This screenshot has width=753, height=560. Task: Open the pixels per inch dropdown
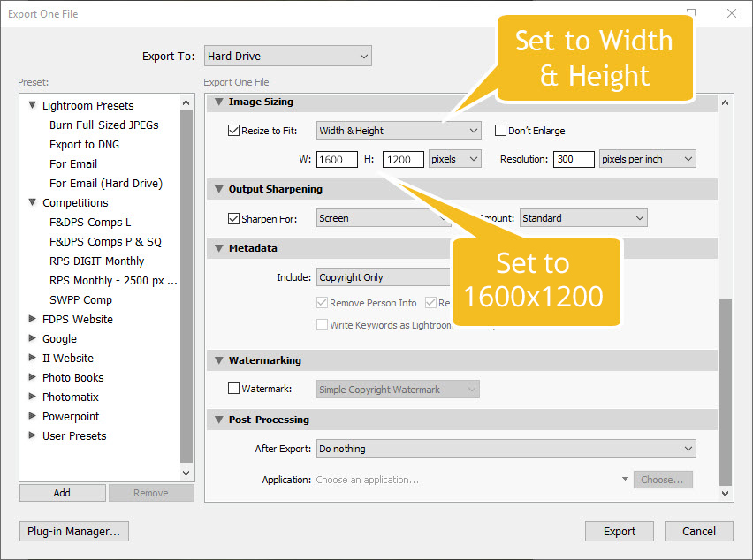point(647,159)
